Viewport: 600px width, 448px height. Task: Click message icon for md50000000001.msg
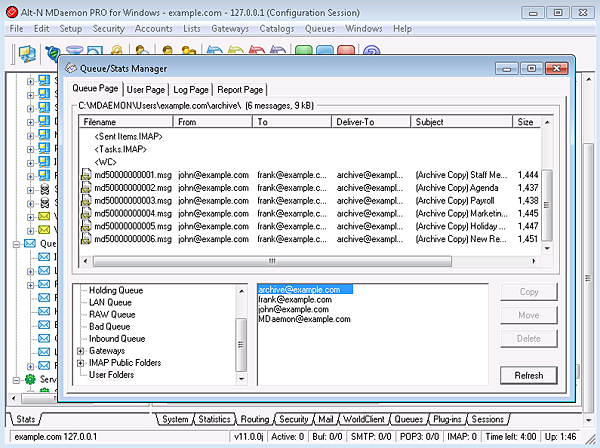(x=86, y=174)
